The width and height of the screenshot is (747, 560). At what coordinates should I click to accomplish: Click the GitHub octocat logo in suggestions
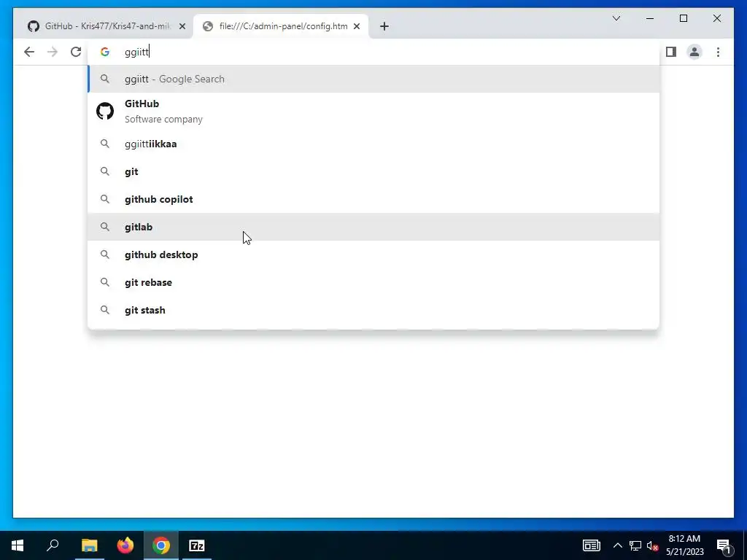(x=105, y=111)
